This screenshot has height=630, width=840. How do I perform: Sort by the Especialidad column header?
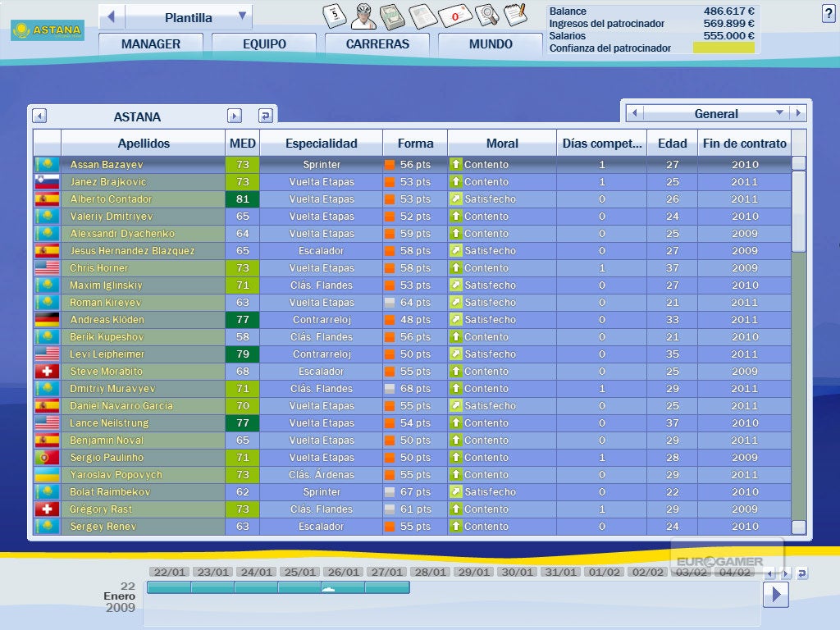pos(322,143)
